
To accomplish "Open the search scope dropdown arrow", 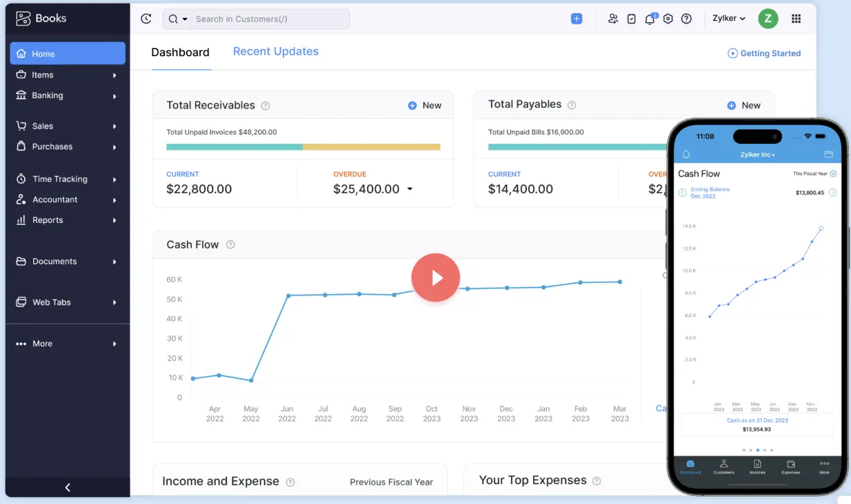I will coord(185,19).
